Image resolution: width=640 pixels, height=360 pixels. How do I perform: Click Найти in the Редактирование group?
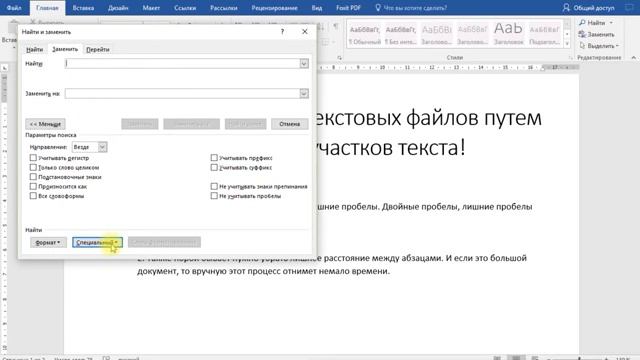[x=592, y=23]
